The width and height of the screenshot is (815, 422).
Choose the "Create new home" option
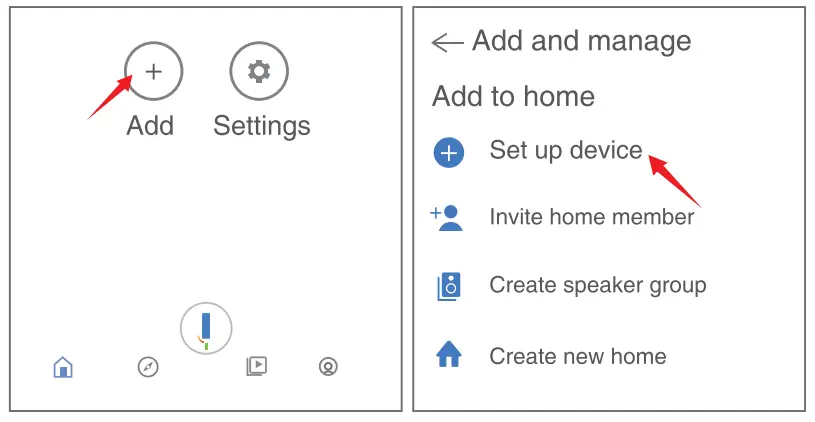pos(577,356)
